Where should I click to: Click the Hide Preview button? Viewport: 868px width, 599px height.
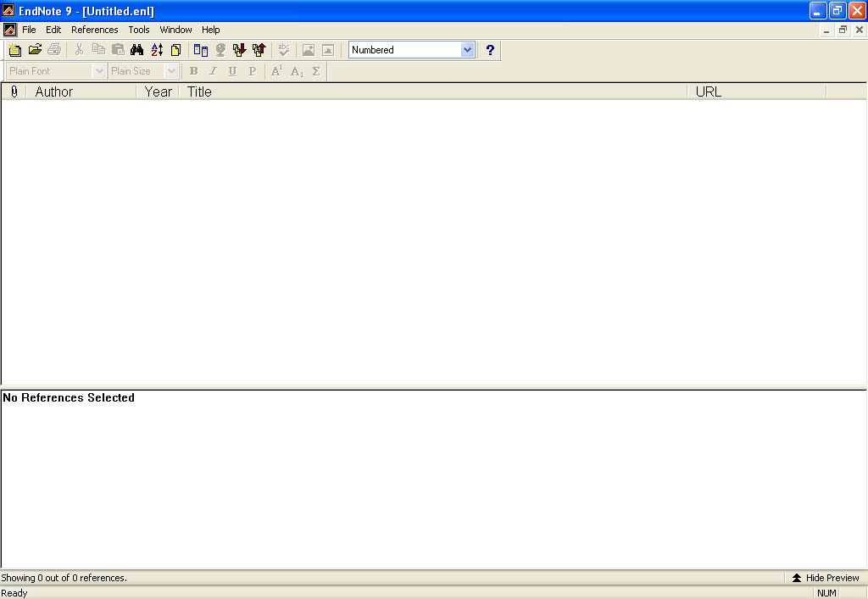coord(826,578)
